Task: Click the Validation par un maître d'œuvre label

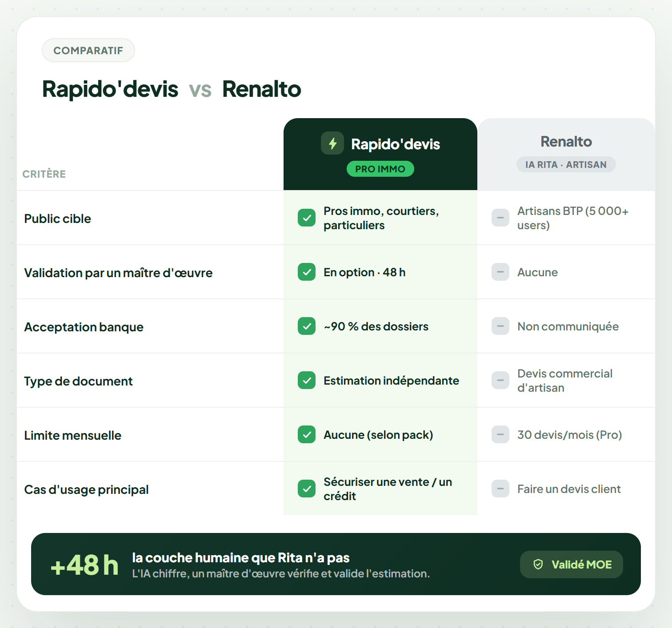Action: pos(118,273)
